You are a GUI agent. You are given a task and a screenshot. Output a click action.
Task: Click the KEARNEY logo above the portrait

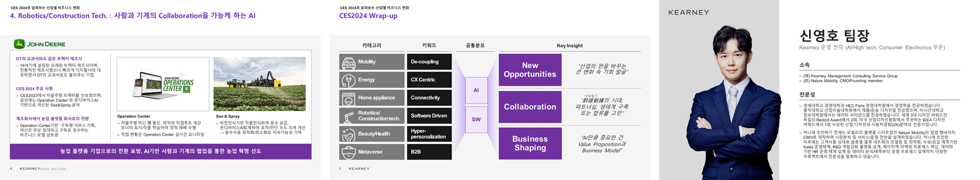pos(688,12)
